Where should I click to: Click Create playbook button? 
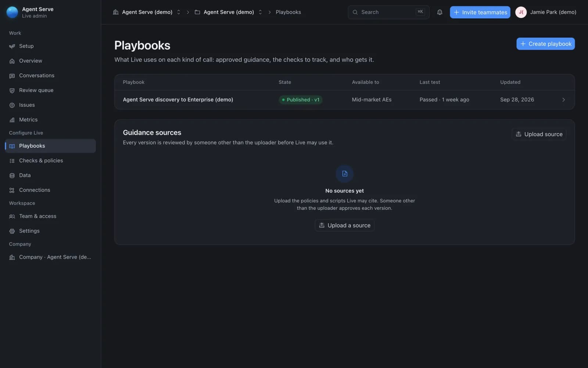point(545,44)
